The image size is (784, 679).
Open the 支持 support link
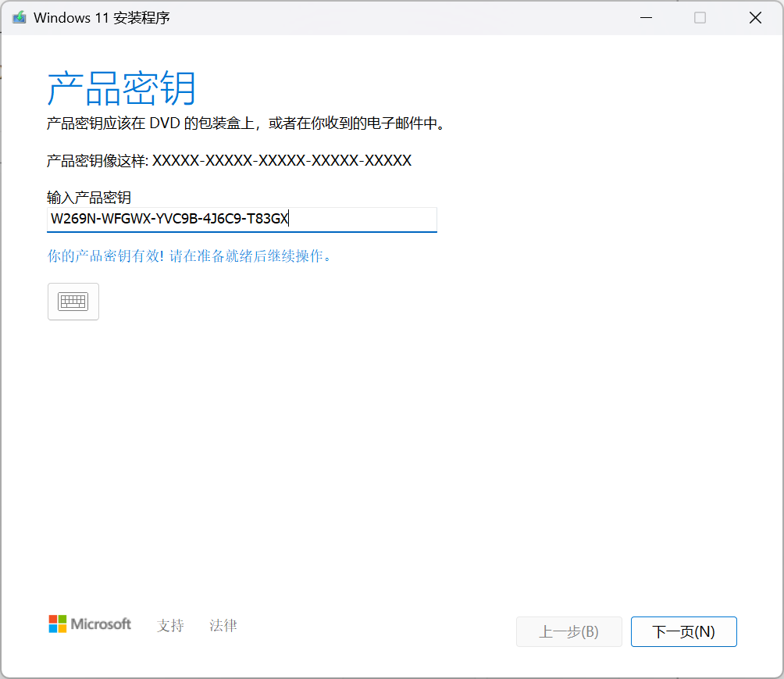tap(170, 625)
